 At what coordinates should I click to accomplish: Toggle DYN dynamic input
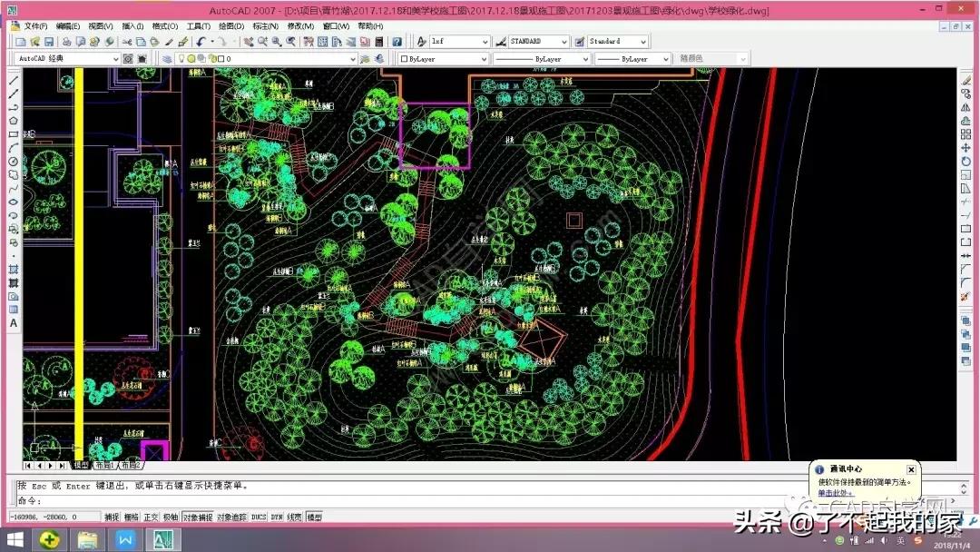tap(277, 517)
